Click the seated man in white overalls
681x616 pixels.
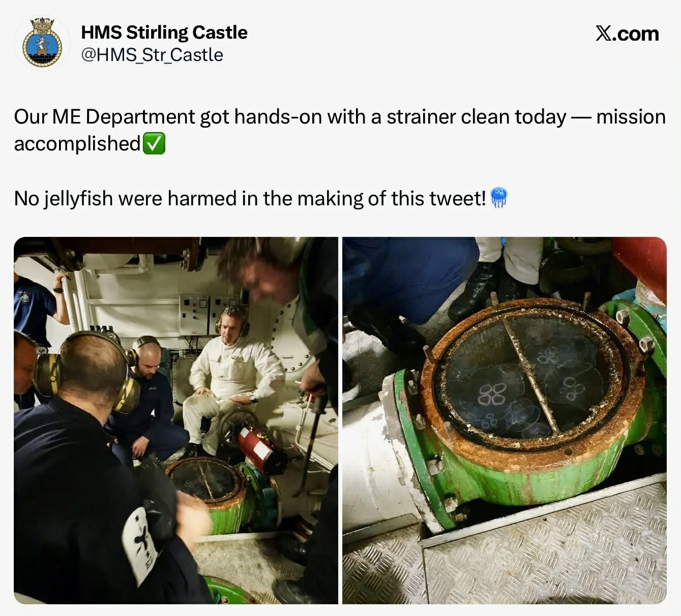(x=231, y=380)
